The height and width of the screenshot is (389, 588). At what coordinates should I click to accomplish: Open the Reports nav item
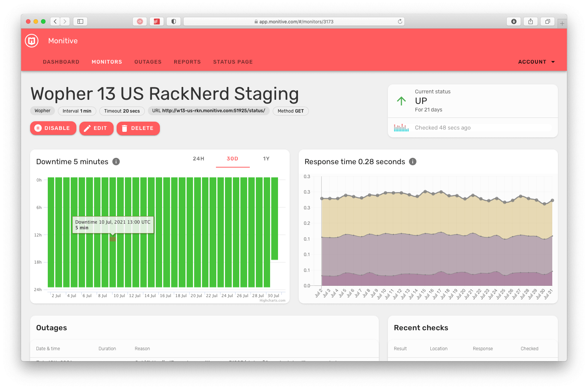187,62
